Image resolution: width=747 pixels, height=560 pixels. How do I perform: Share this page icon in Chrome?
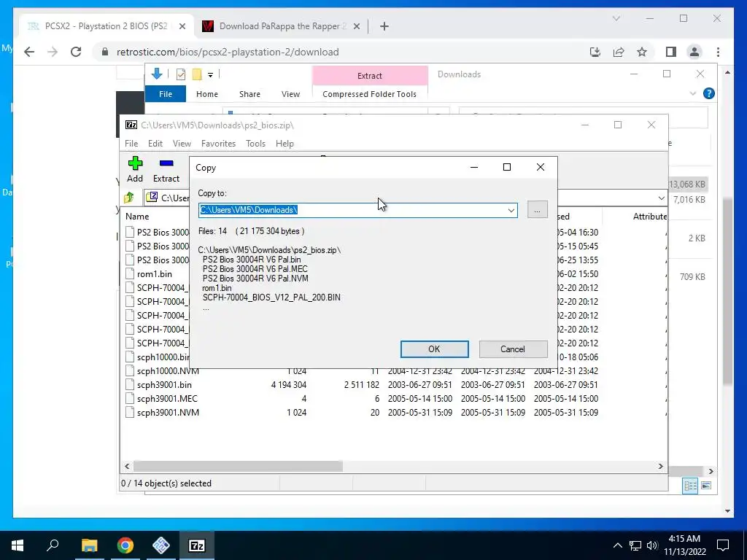coord(619,52)
